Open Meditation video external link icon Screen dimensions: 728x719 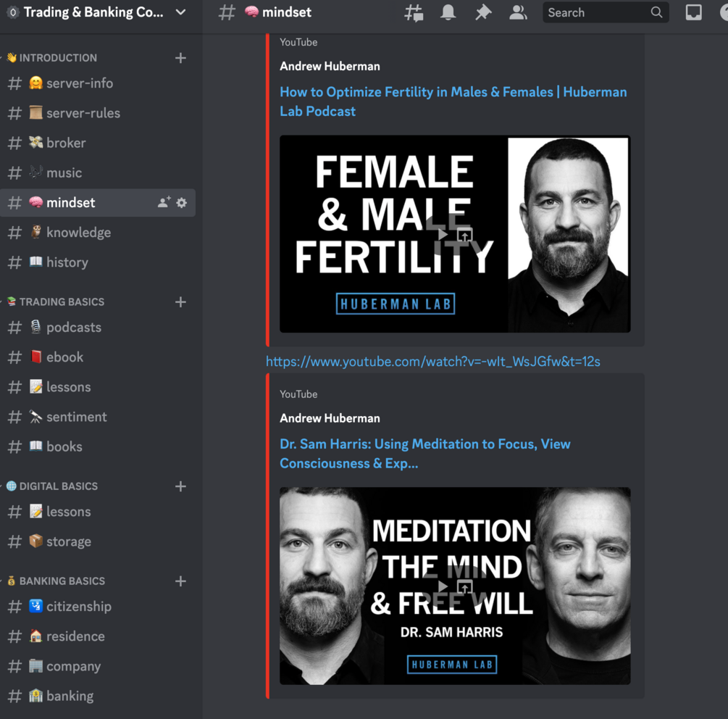(465, 587)
